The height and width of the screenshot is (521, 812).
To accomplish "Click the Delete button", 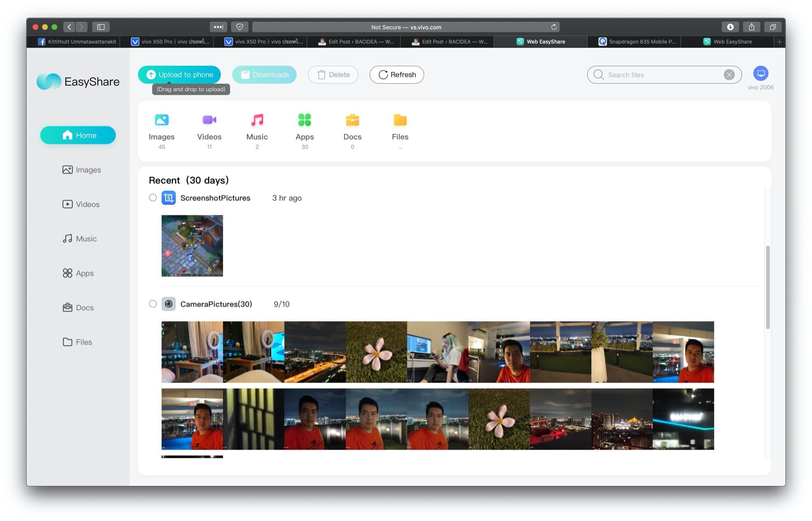I will (x=333, y=75).
